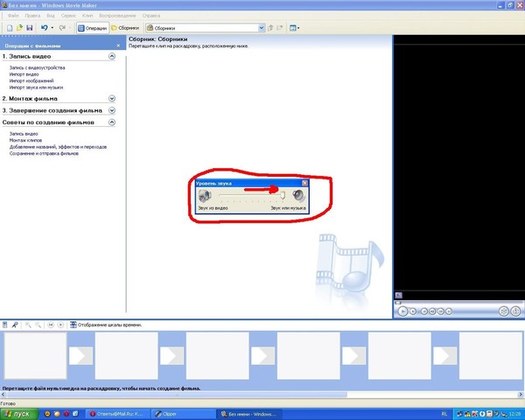Image resolution: width=525 pixels, height=420 pixels.
Task: Click the monitor seek bar
Action: tap(459, 303)
